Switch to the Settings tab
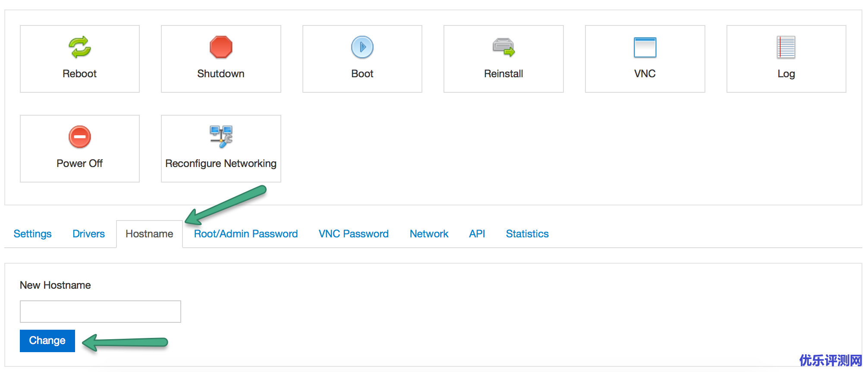 point(33,234)
